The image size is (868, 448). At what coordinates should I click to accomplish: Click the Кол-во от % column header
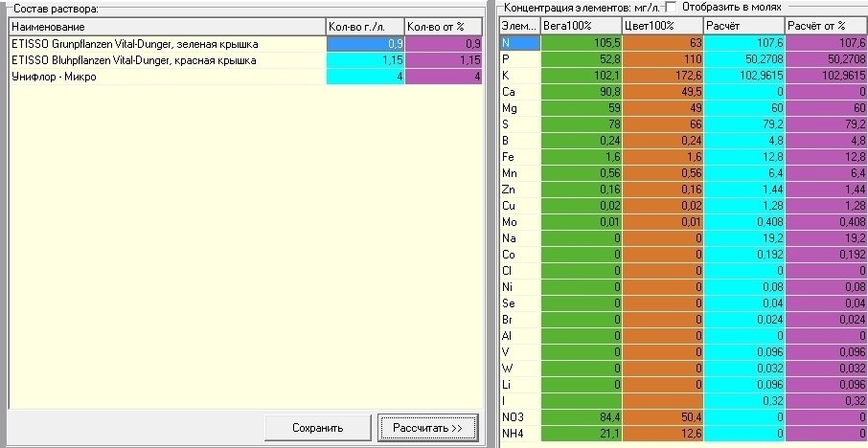tap(444, 27)
